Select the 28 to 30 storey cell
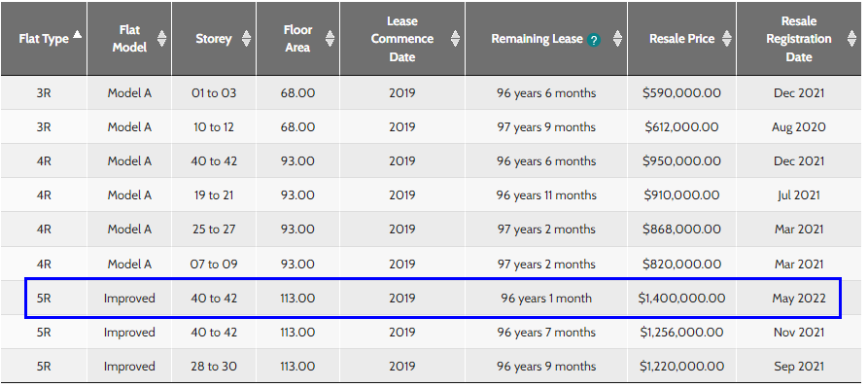Viewport: 868px width, 388px height. 214,367
